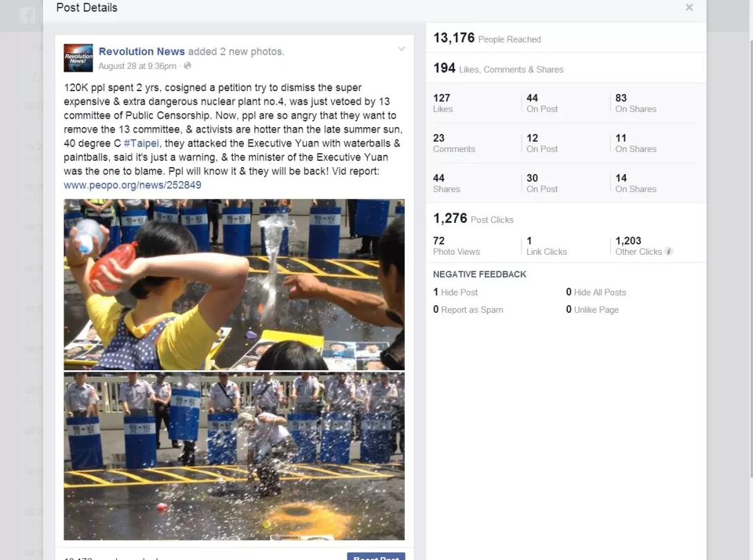Open the www.peopo.org/news/252849 link
Image resolution: width=753 pixels, height=560 pixels.
[x=133, y=185]
